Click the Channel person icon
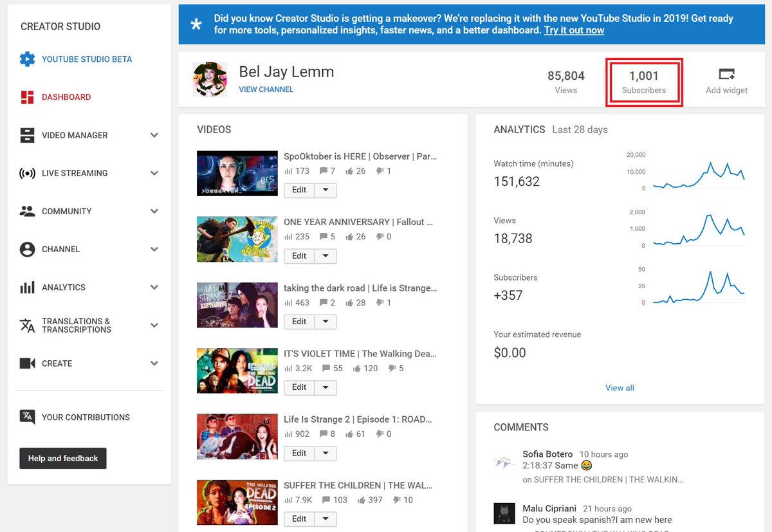Screen dimensions: 772x532 point(27,249)
